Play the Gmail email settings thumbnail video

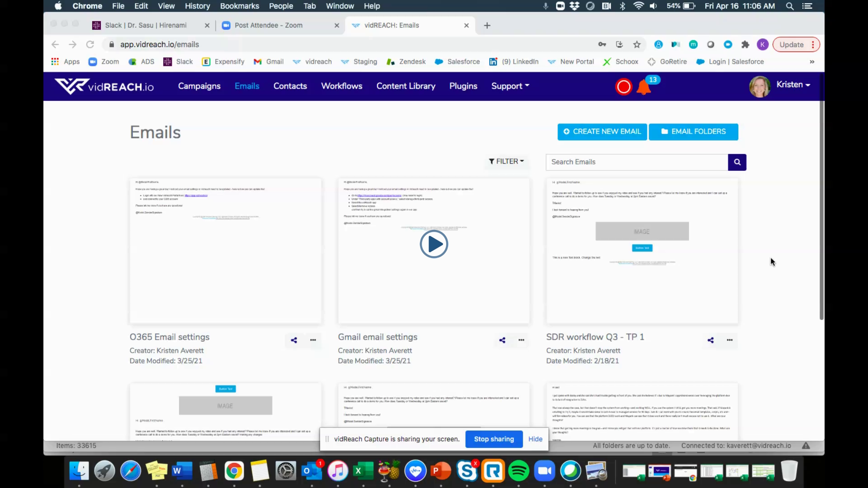(x=434, y=244)
